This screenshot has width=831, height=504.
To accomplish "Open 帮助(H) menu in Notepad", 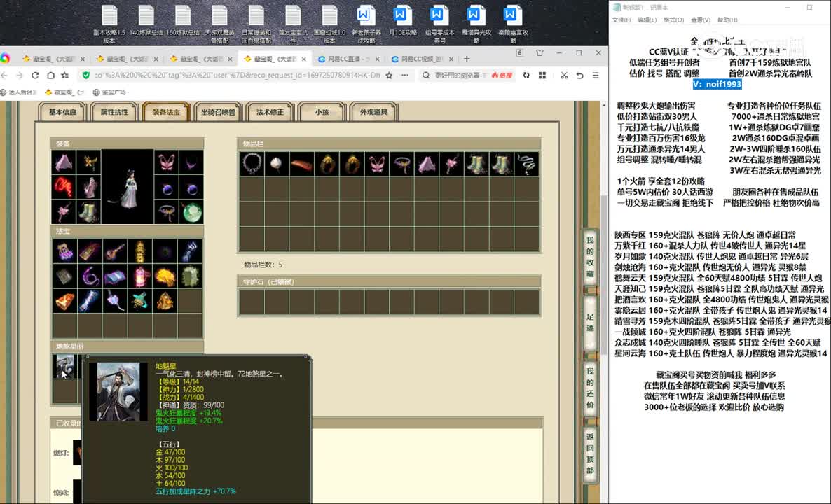I will (x=727, y=20).
